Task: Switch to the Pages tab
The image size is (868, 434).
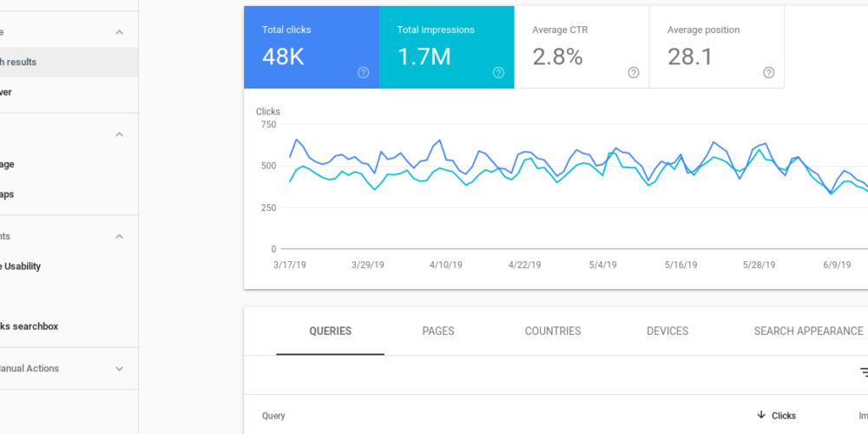Action: point(438,331)
